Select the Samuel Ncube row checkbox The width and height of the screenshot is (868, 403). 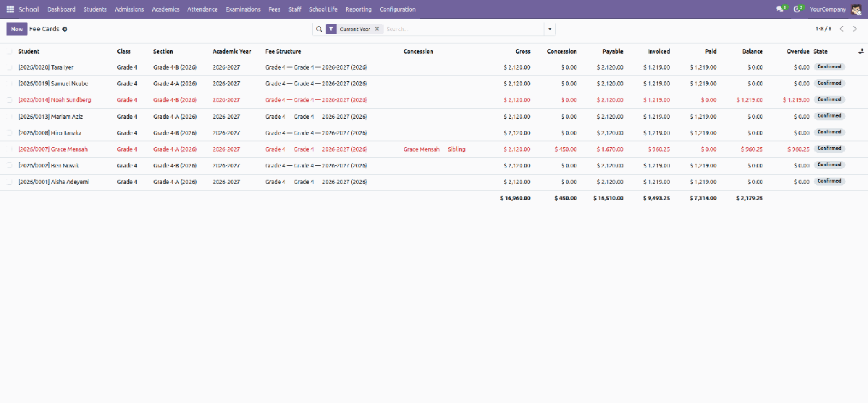coord(9,83)
